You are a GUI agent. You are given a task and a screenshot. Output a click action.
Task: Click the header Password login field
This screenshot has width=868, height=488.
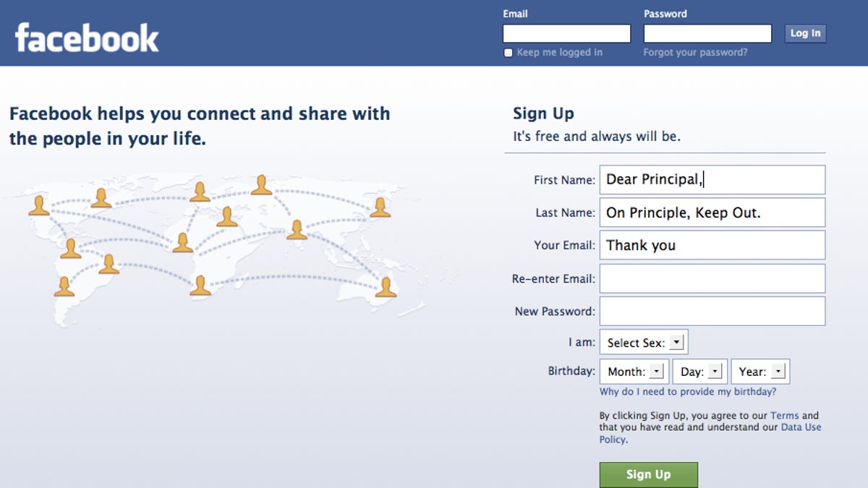tap(707, 33)
